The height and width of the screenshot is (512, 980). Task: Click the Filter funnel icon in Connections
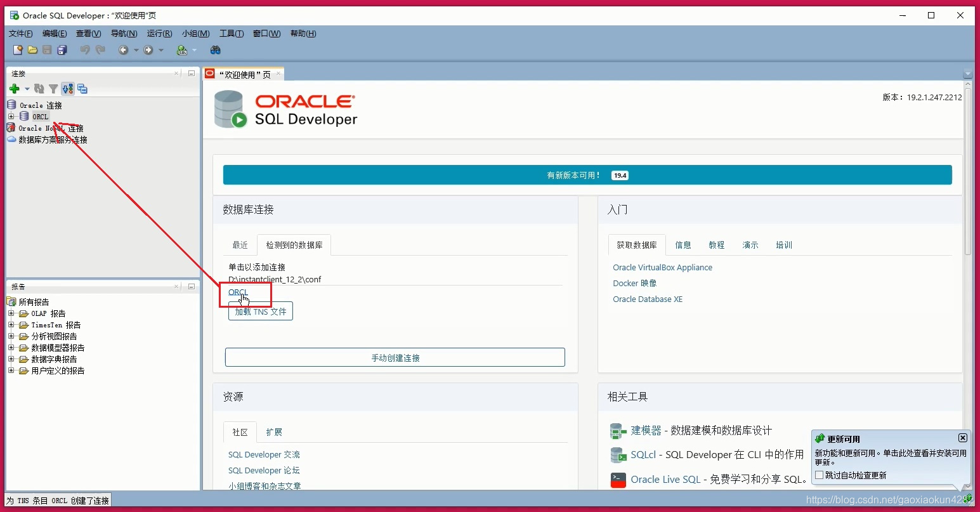tap(53, 89)
